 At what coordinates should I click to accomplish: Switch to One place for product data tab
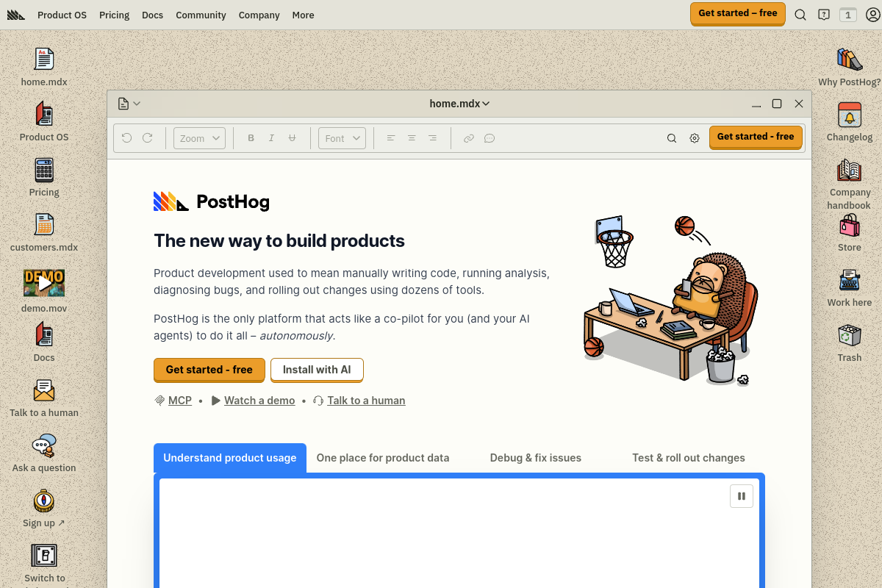pos(383,458)
